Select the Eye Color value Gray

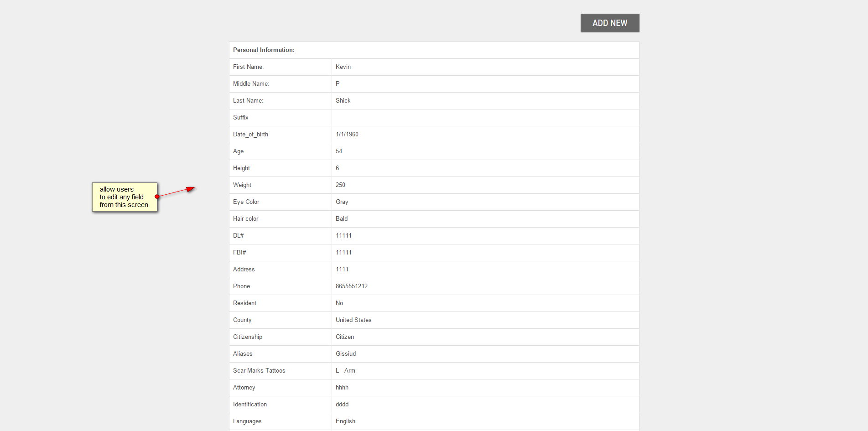pos(342,202)
